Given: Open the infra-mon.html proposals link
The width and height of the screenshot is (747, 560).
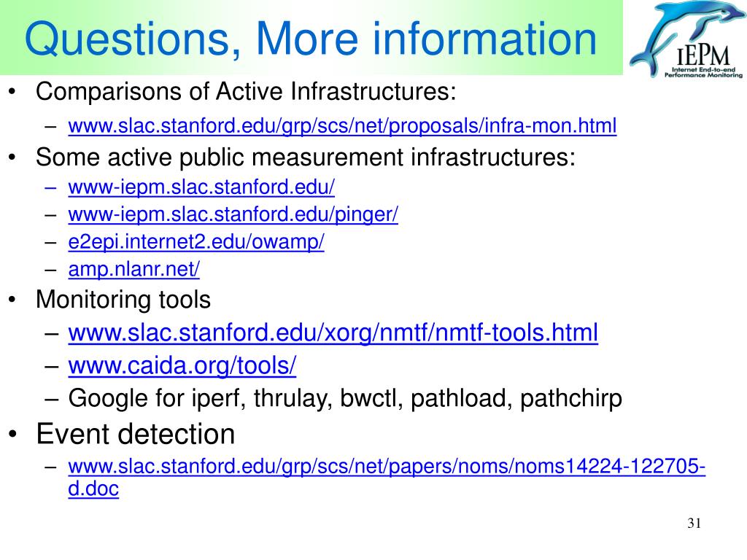Looking at the screenshot, I should 342,126.
